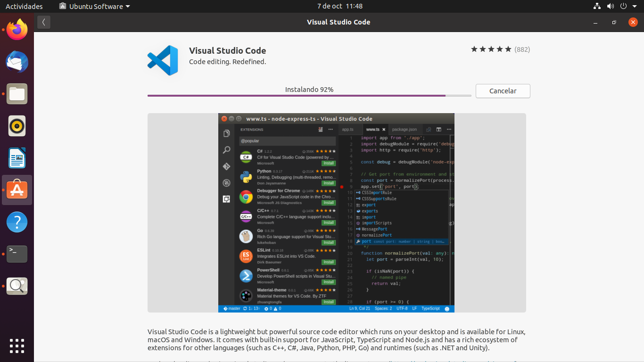Open LibreOffice Writer from the dock
The width and height of the screenshot is (644, 362).
coord(17,158)
